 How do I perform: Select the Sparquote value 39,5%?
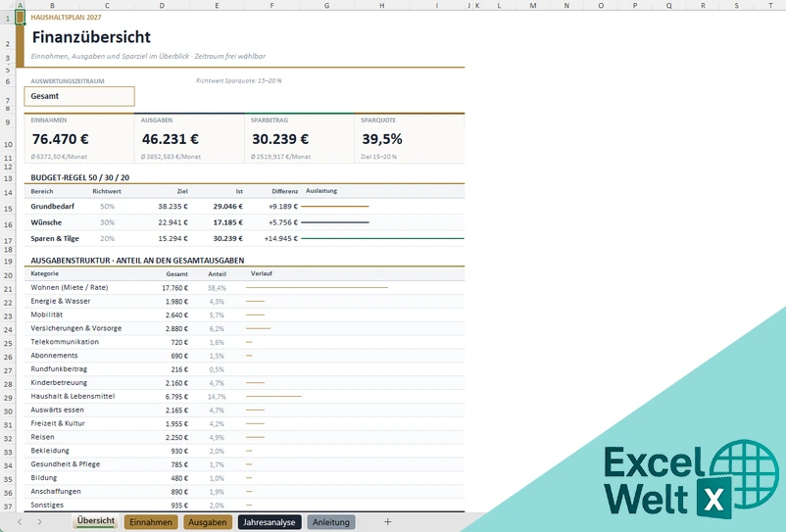[382, 139]
